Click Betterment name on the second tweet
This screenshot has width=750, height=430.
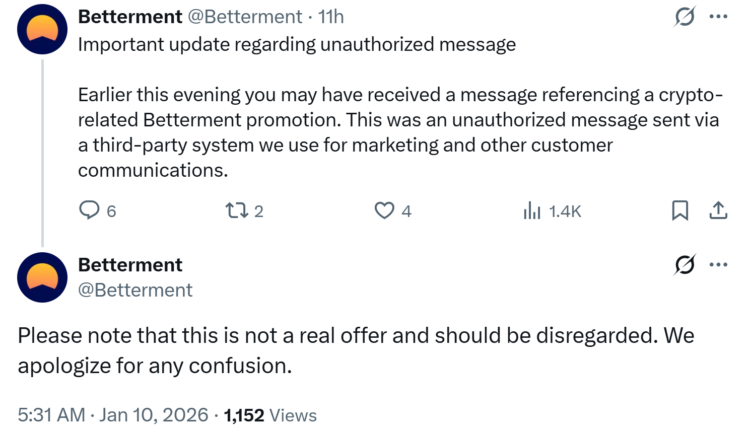click(130, 265)
